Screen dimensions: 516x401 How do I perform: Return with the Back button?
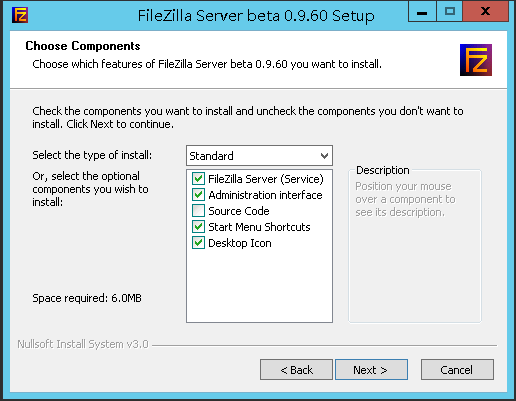tap(296, 370)
